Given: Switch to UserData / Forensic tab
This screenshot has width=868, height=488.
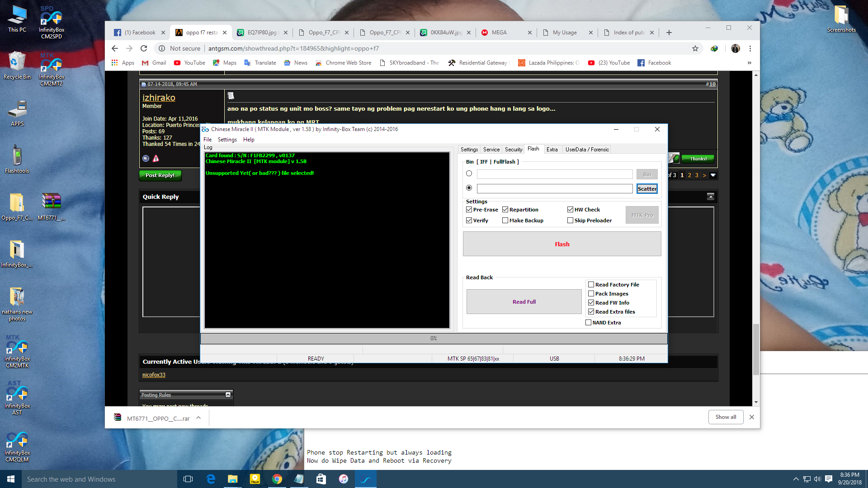Looking at the screenshot, I should coord(587,150).
